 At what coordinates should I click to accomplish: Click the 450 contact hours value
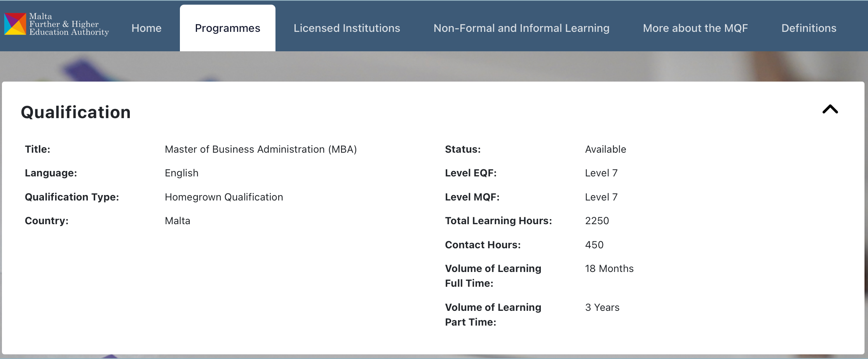[x=594, y=245]
